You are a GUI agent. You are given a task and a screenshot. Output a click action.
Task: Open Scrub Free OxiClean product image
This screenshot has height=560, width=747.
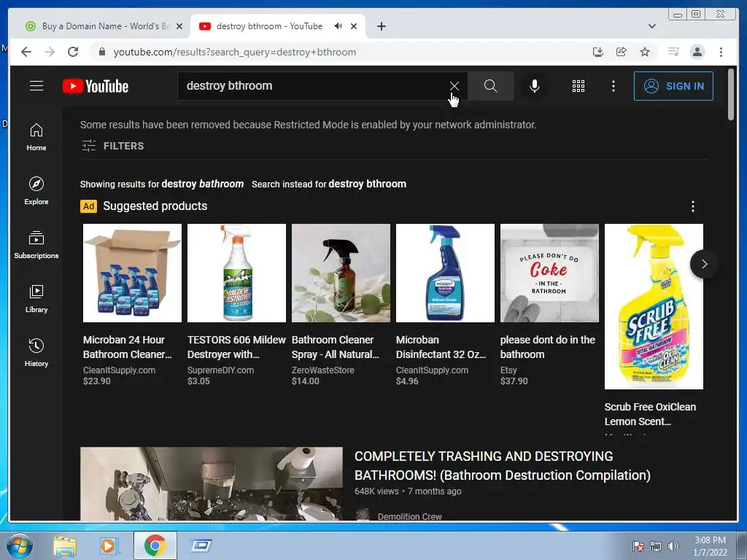click(654, 306)
